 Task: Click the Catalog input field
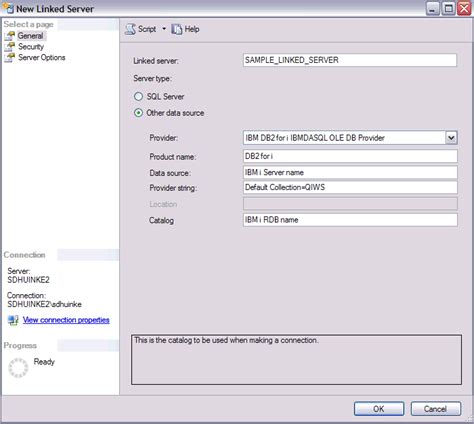click(350, 220)
